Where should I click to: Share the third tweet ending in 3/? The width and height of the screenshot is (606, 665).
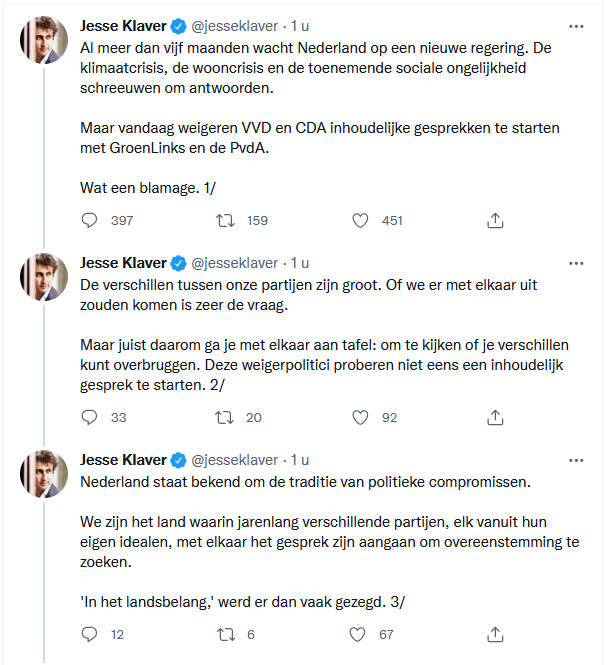click(495, 634)
